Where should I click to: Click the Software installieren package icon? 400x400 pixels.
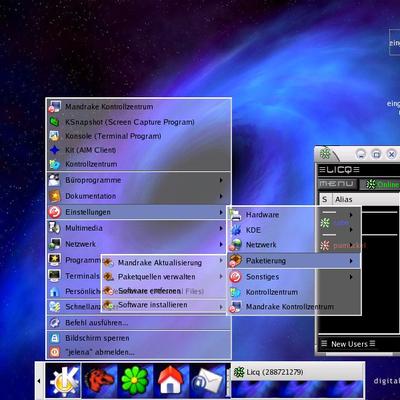[x=109, y=305]
